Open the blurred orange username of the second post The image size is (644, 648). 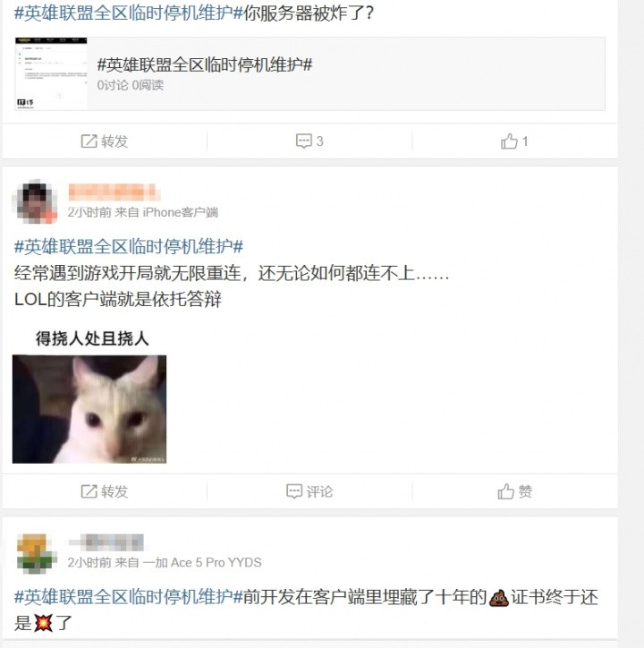(114, 192)
